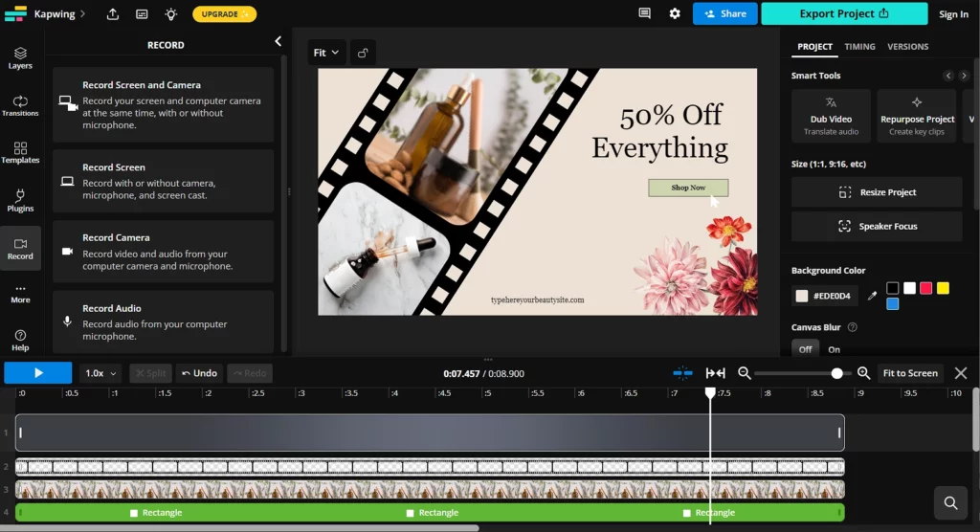Close the timeline with the X icon
The height and width of the screenshot is (532, 980).
point(961,373)
